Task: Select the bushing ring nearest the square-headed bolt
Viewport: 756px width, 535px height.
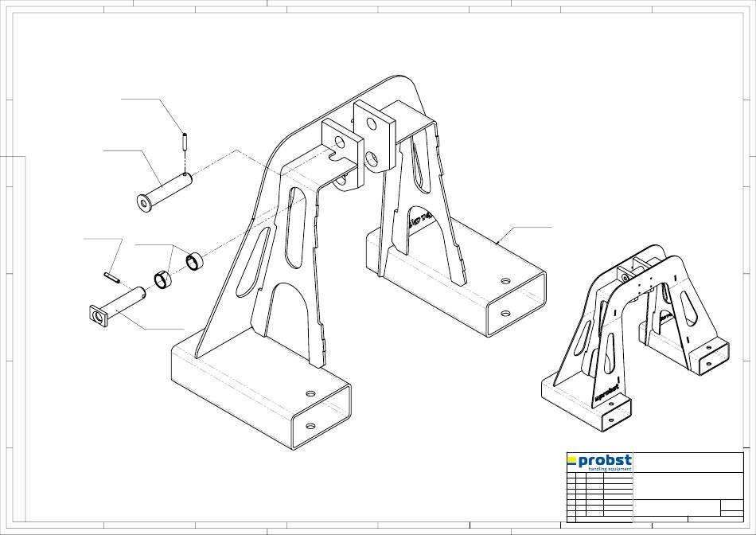Action: [162, 279]
